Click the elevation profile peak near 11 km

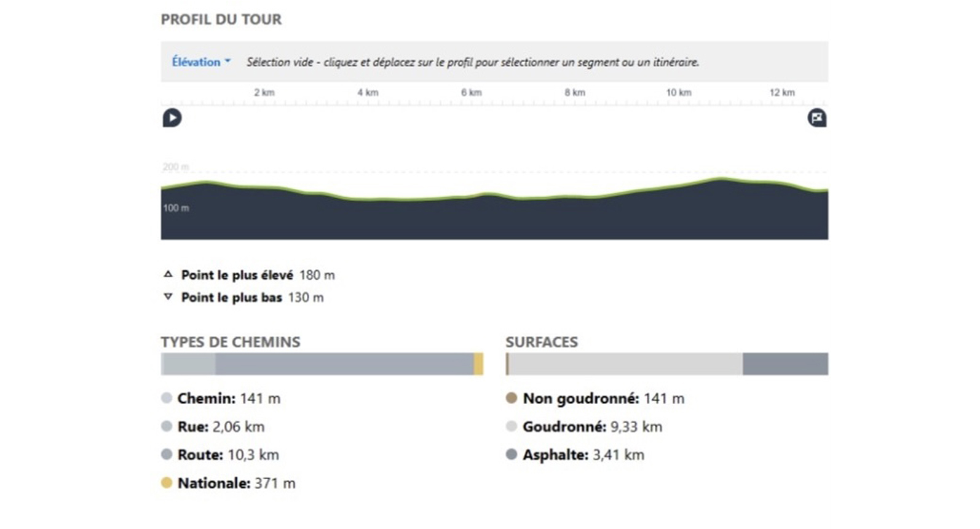pos(721,179)
